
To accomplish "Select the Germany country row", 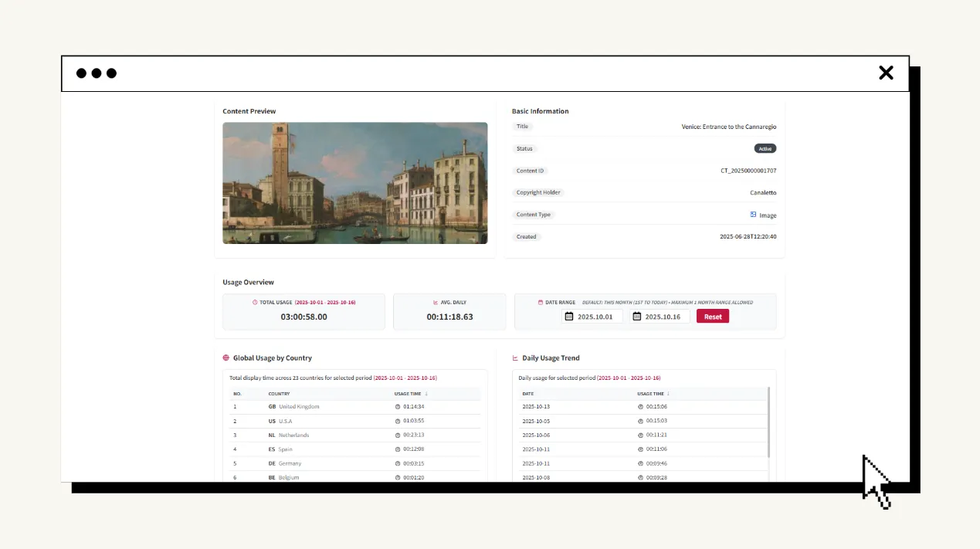I will pos(355,463).
